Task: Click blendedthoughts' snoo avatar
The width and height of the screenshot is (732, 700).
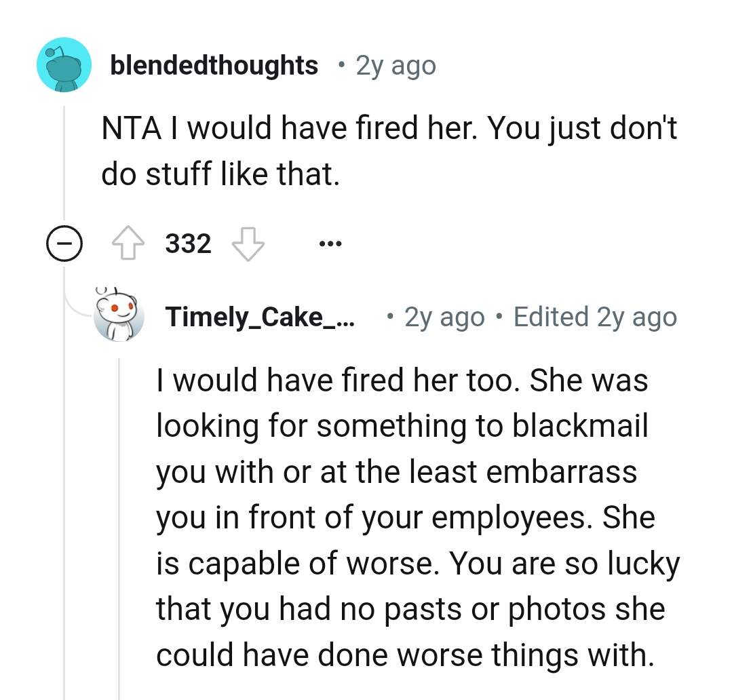Action: point(64,64)
